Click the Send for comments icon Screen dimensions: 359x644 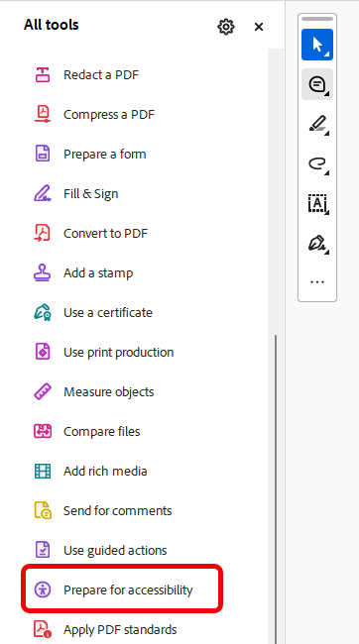coord(43,510)
